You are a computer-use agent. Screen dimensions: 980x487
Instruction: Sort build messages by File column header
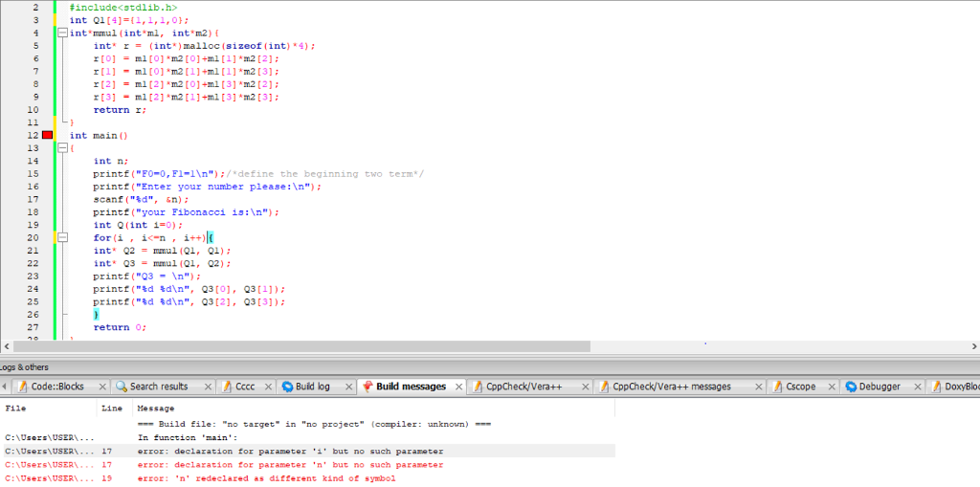click(x=48, y=409)
